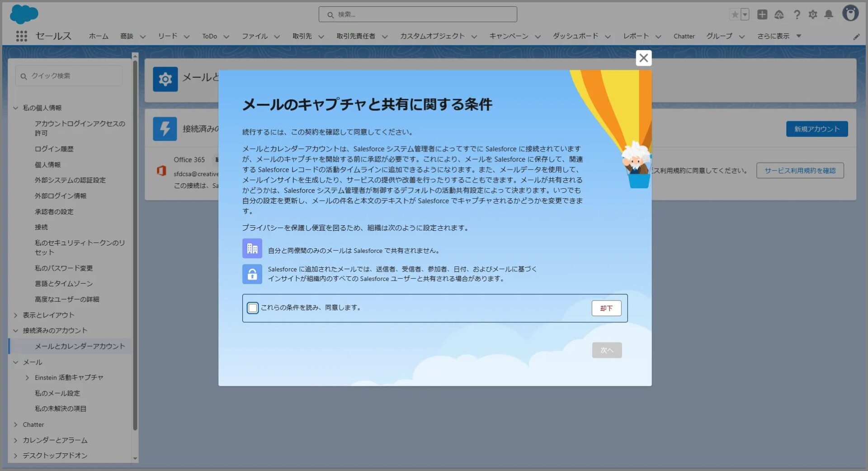This screenshot has width=868, height=471.
Task: Select 外部システムの認証設定 in sidebar
Action: point(70,180)
